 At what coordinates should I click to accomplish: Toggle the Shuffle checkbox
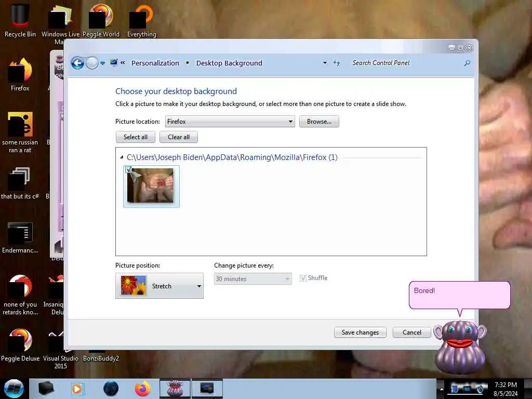pyautogui.click(x=303, y=278)
